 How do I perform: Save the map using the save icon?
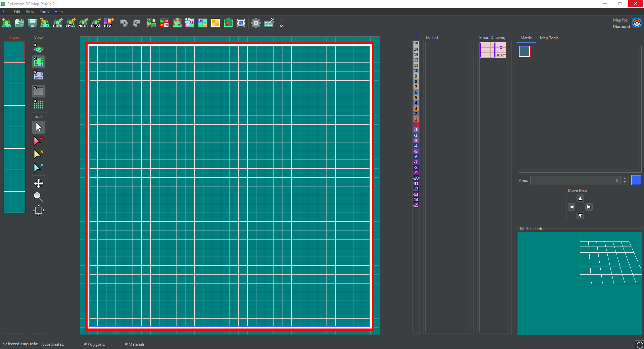[x=32, y=23]
